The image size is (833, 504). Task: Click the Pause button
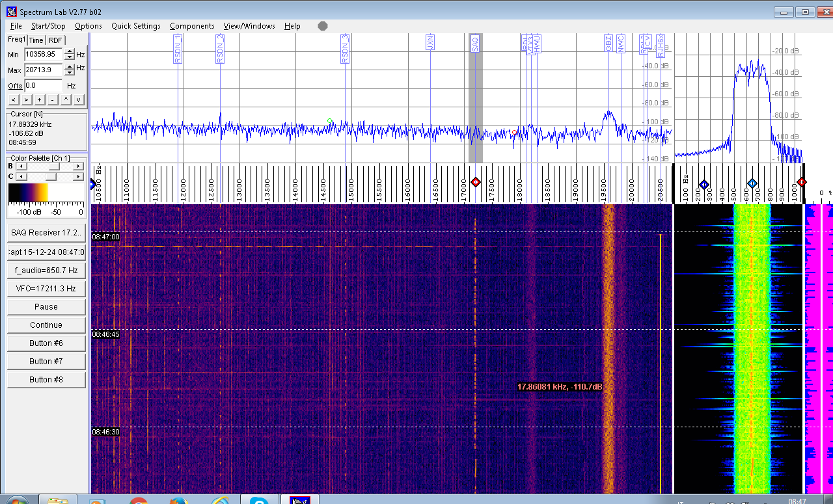46,306
